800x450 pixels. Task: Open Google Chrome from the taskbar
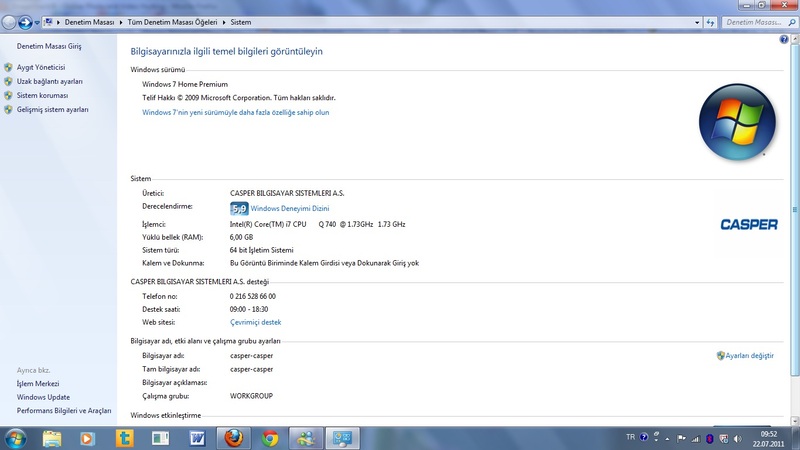[x=270, y=438]
